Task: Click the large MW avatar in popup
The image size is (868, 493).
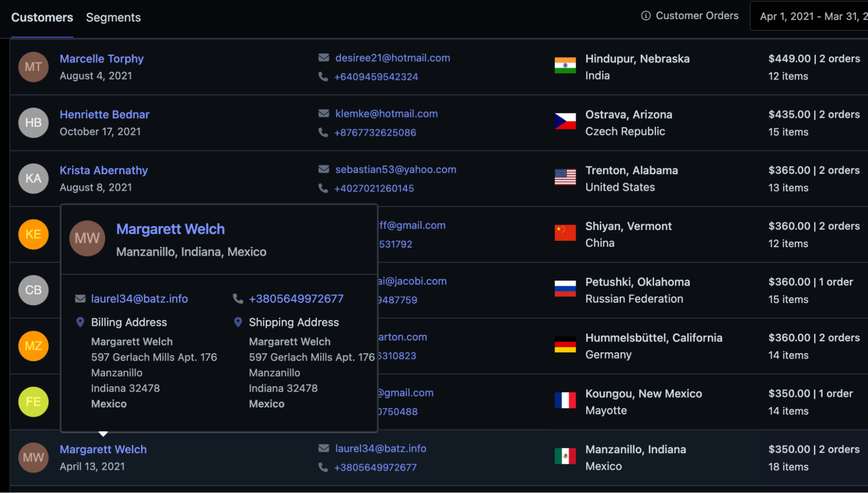Action: 87,238
